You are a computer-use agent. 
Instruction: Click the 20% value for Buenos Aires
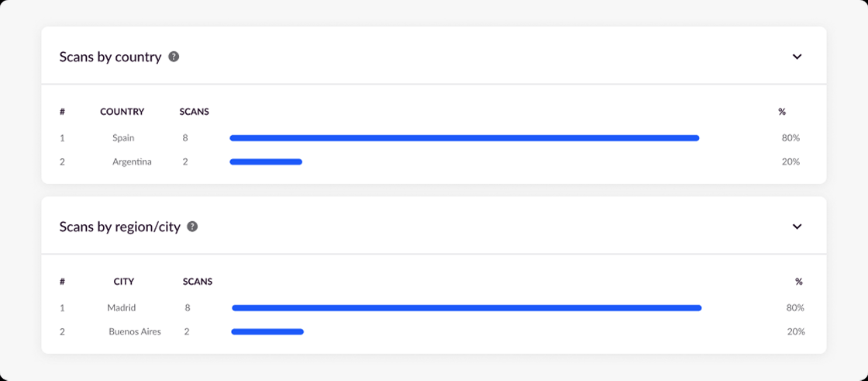tap(796, 331)
